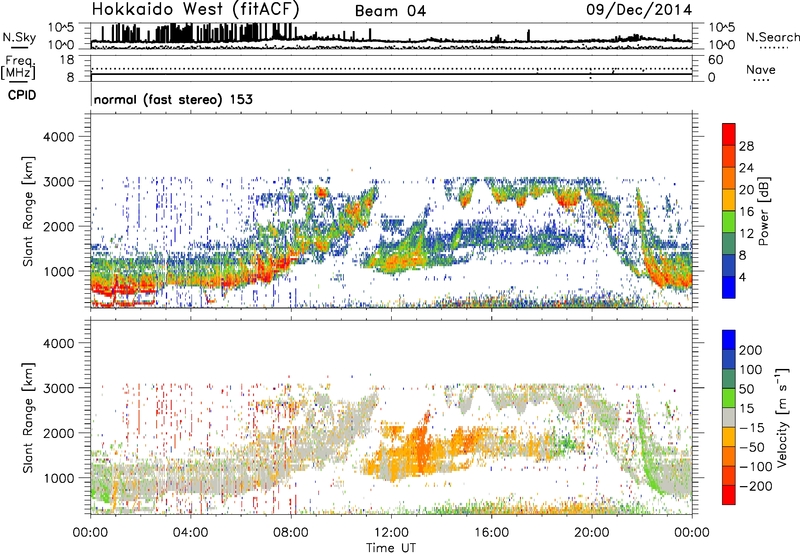Select the 2000 tick of the velocity panel
The width and height of the screenshot is (800, 554).
(58, 433)
